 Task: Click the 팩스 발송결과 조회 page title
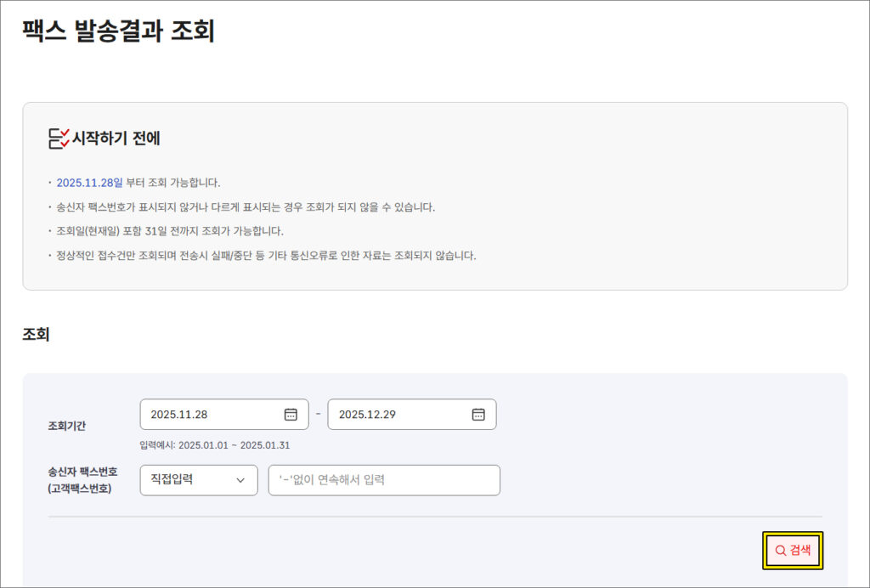click(118, 31)
